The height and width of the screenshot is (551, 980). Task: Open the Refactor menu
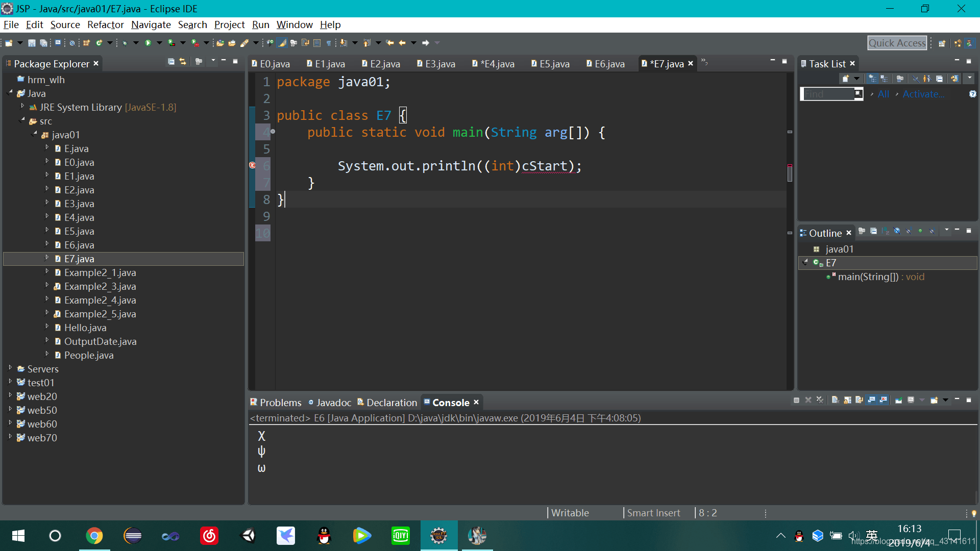(x=105, y=24)
